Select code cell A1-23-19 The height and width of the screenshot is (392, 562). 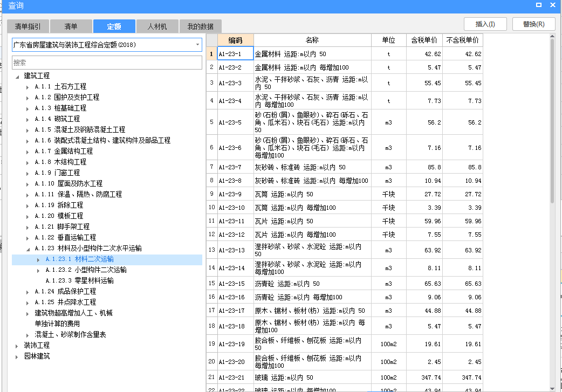point(236,344)
